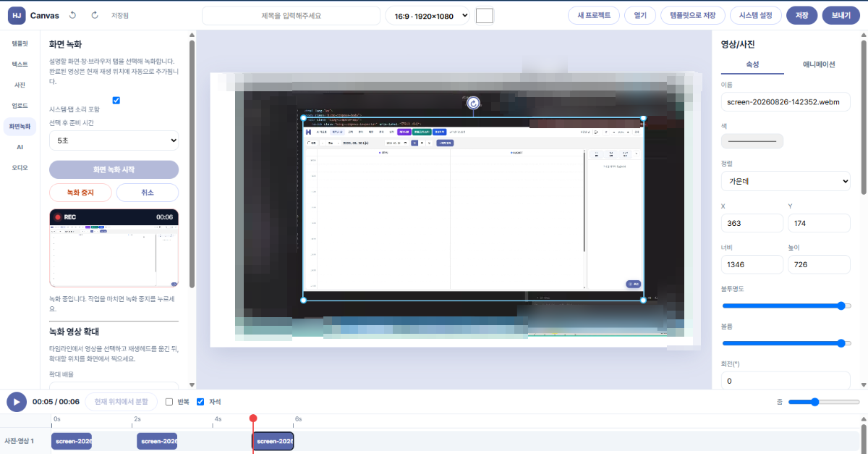Click the white background color swatch
The image size is (868, 454).
(x=485, y=15)
